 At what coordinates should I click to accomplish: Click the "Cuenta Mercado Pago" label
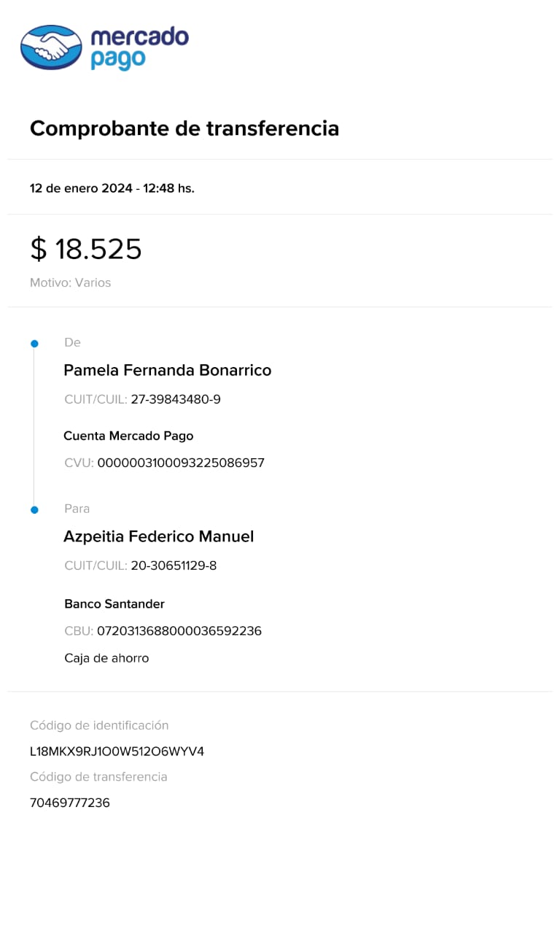pos(128,436)
